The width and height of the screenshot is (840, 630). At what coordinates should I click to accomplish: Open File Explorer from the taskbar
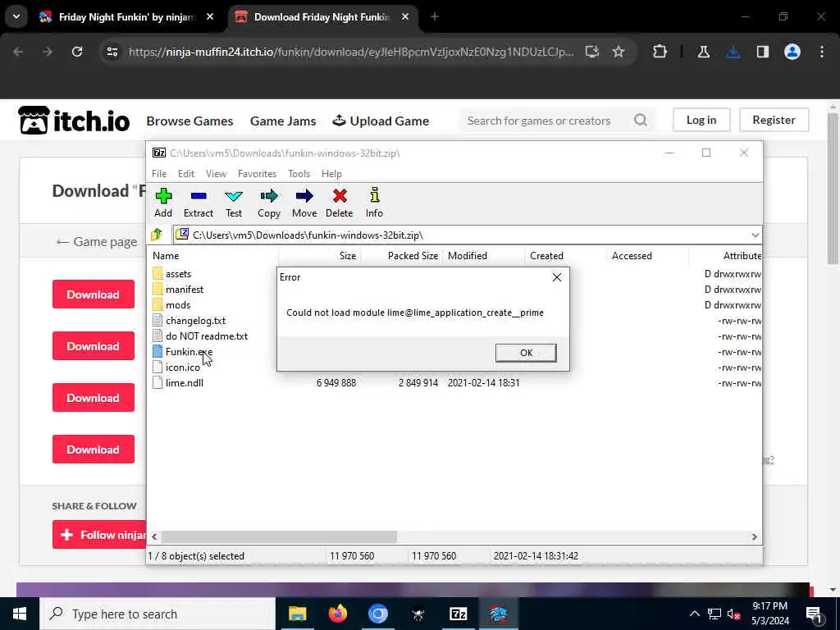(297, 614)
